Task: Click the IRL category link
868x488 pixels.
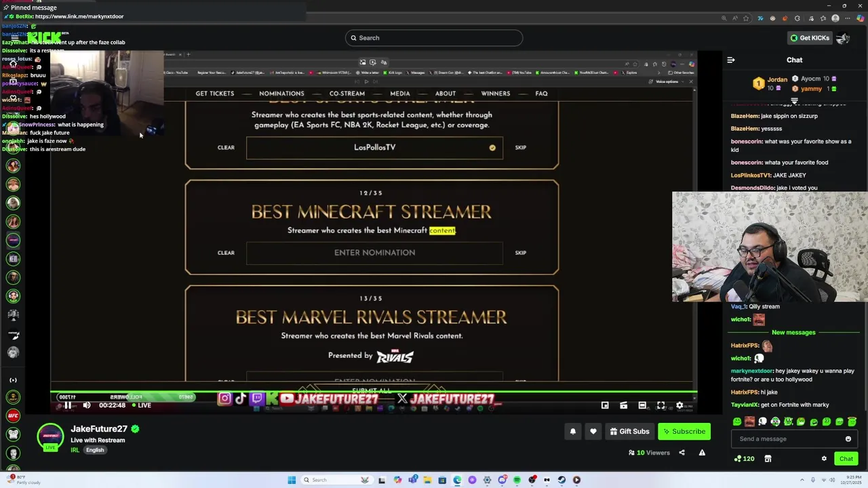Action: pyautogui.click(x=75, y=450)
